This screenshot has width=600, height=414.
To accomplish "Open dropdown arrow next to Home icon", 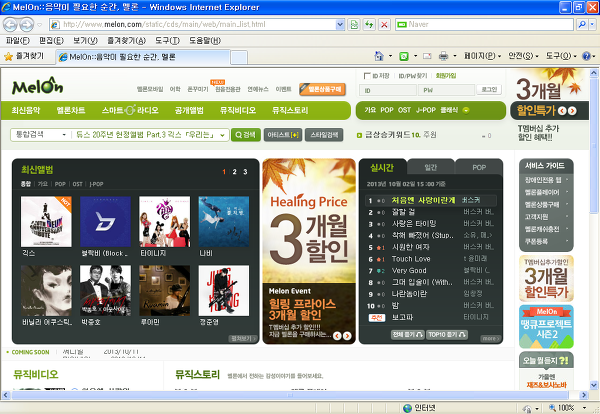I will coord(390,56).
